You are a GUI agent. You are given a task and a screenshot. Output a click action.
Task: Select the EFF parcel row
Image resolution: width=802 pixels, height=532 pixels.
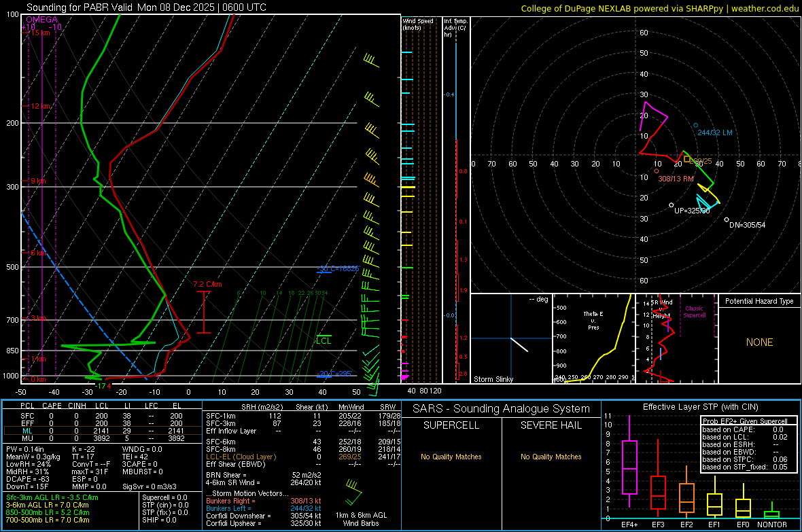coord(103,423)
